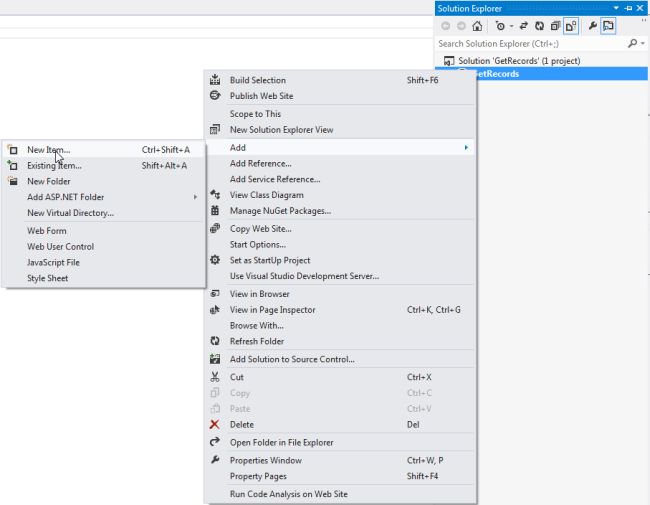650x505 pixels.
Task: Click the scissors Cut icon
Action: 215,376
